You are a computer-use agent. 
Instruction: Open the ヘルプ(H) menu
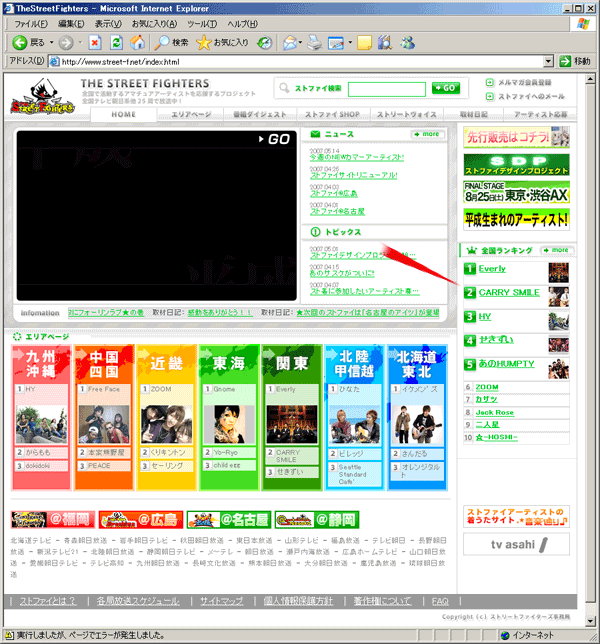[243, 24]
